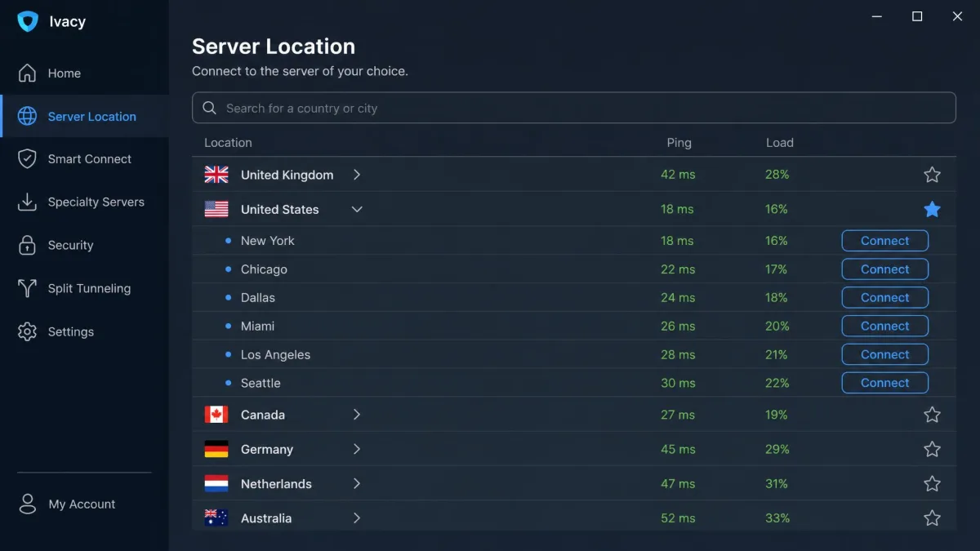The image size is (980, 551).
Task: Click the search magnifier icon
Action: [x=210, y=108]
